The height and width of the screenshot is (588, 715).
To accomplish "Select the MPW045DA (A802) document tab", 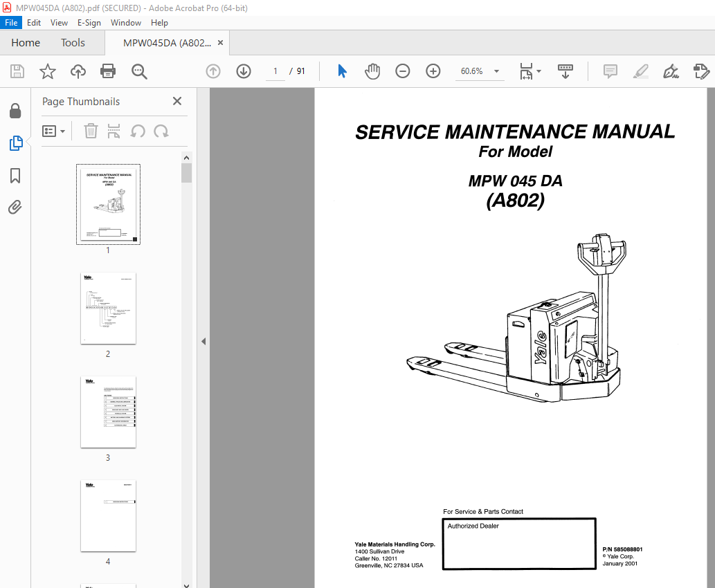I will 167,43.
